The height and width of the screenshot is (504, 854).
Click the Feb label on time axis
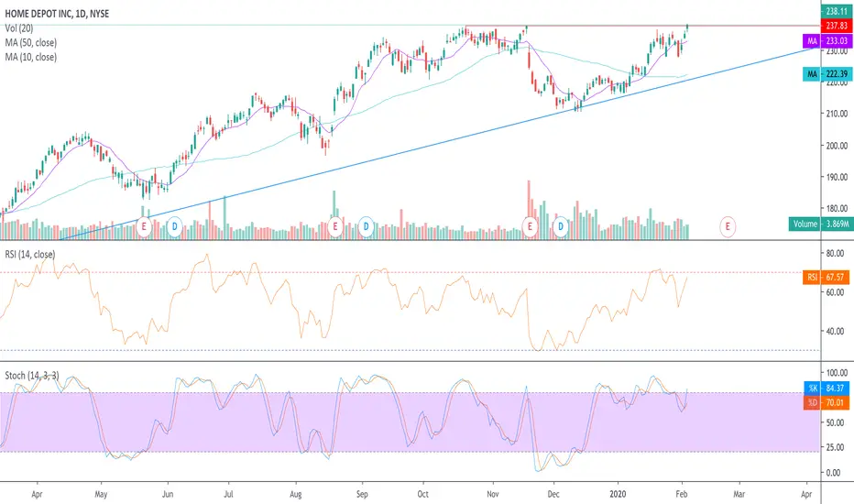click(682, 494)
